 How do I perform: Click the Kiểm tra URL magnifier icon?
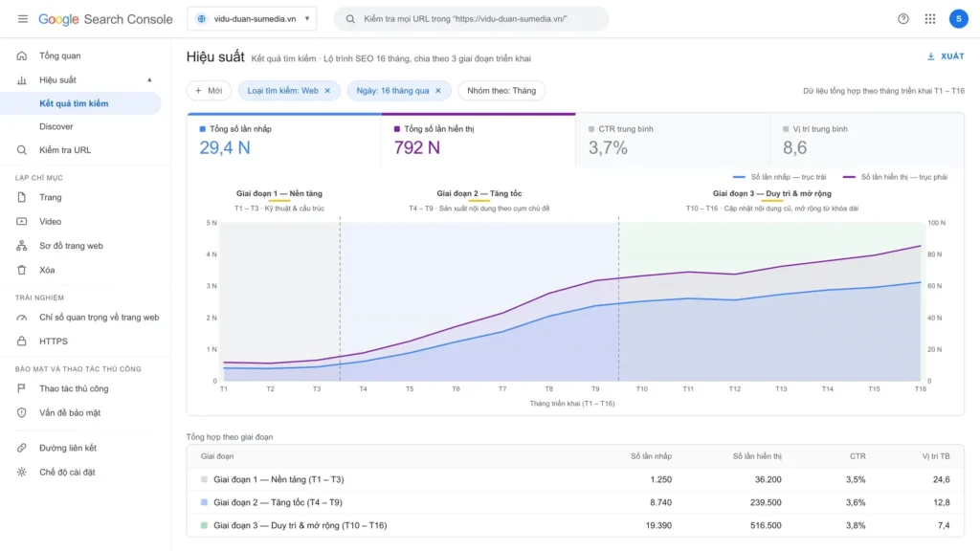(x=22, y=150)
